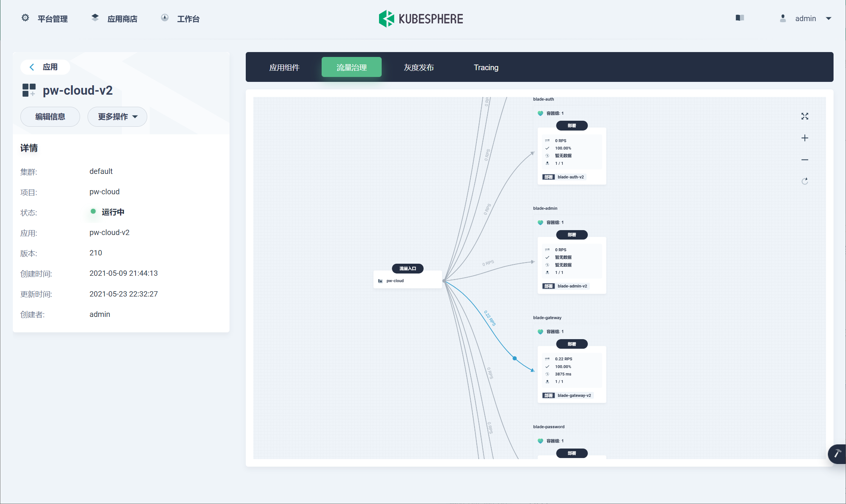Screen dimensions: 846x504
Task: Expand the 更多操作 dropdown
Action: 117,117
